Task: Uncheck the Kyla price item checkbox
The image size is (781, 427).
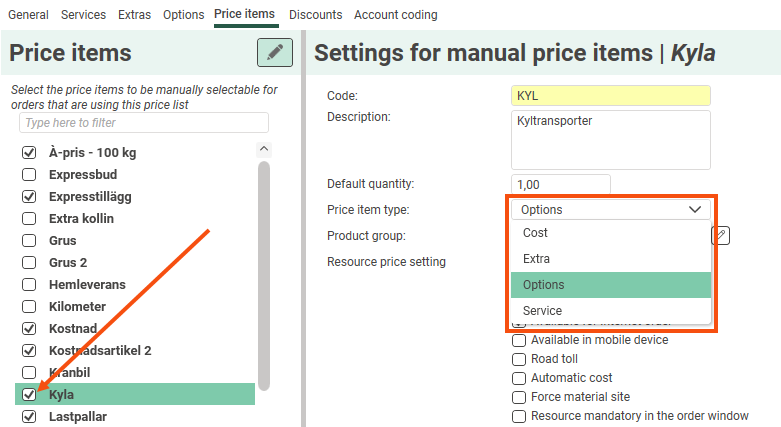Action: tap(29, 394)
